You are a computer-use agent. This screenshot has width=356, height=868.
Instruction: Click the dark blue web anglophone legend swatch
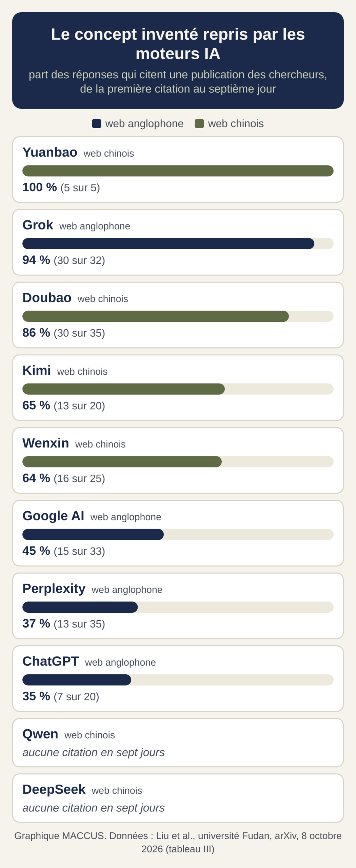click(x=97, y=124)
